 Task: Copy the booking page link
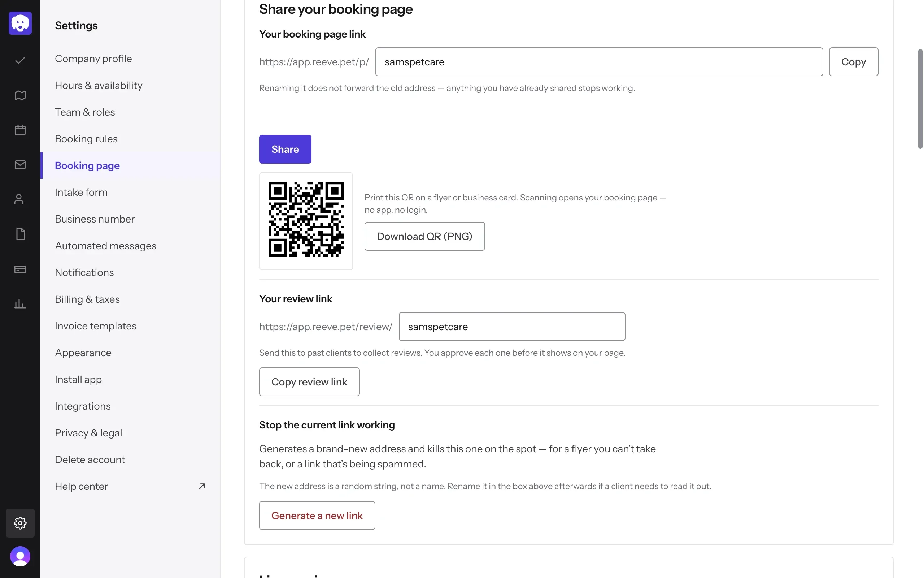tap(853, 62)
